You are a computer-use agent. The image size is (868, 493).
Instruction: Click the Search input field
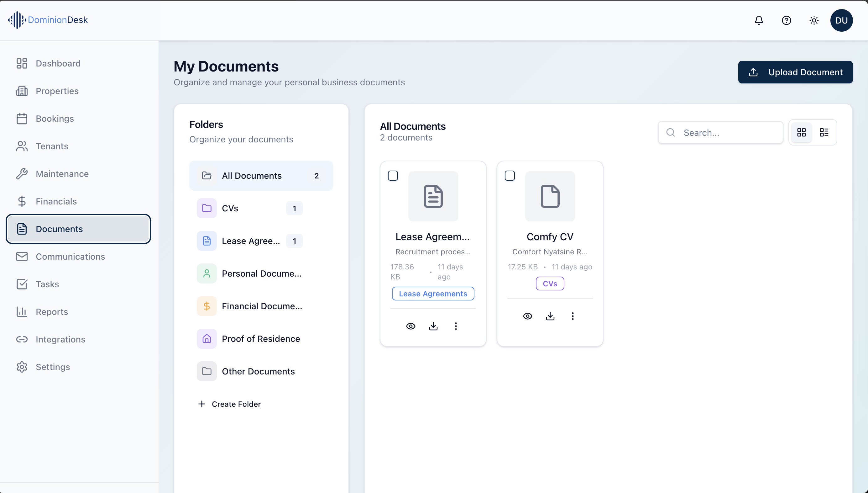720,132
